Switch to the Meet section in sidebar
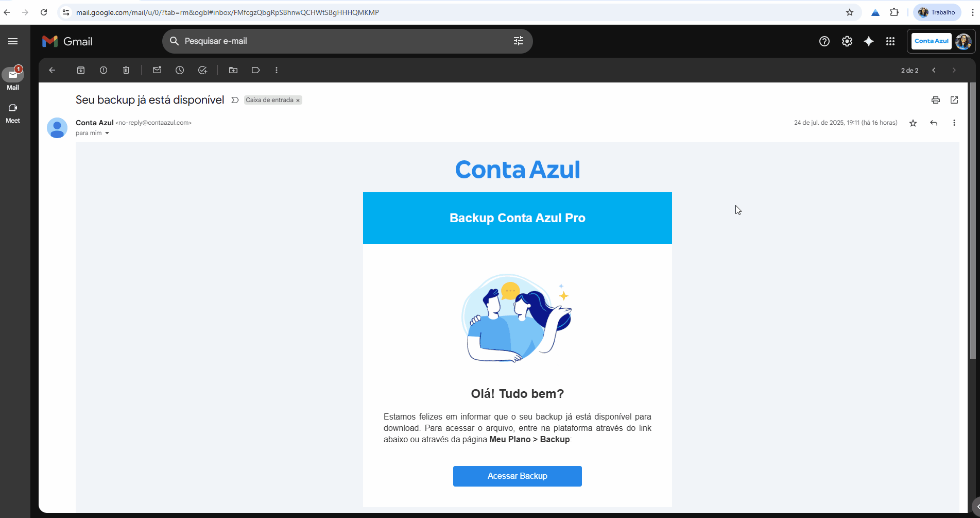The height and width of the screenshot is (518, 980). coord(13,113)
